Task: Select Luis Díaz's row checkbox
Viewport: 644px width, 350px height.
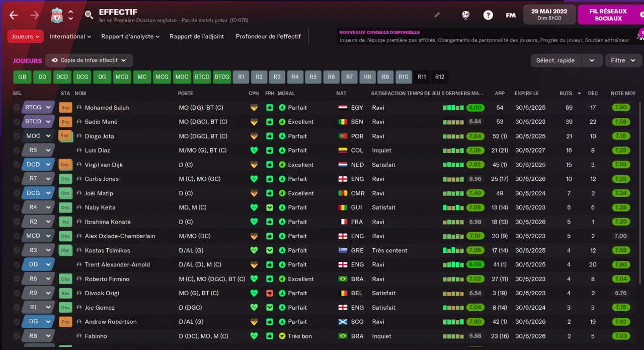Action: click(17, 151)
